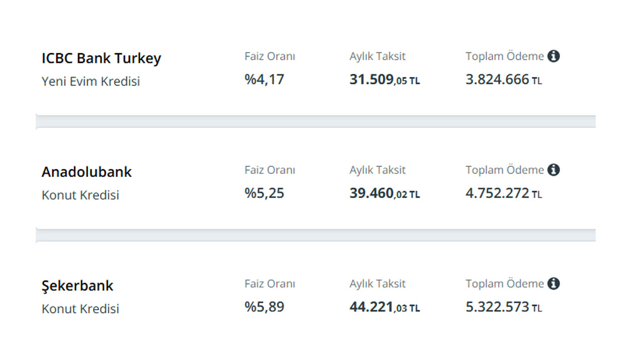The width and height of the screenshot is (644, 362).
Task: Open Şekerbank loan offer title
Action: click(77, 286)
